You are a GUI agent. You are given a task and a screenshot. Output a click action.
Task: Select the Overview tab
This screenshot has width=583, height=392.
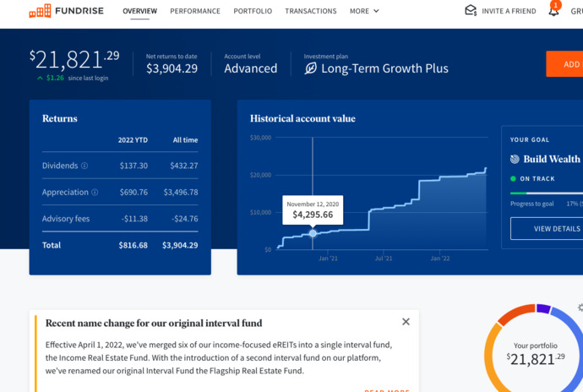point(139,11)
